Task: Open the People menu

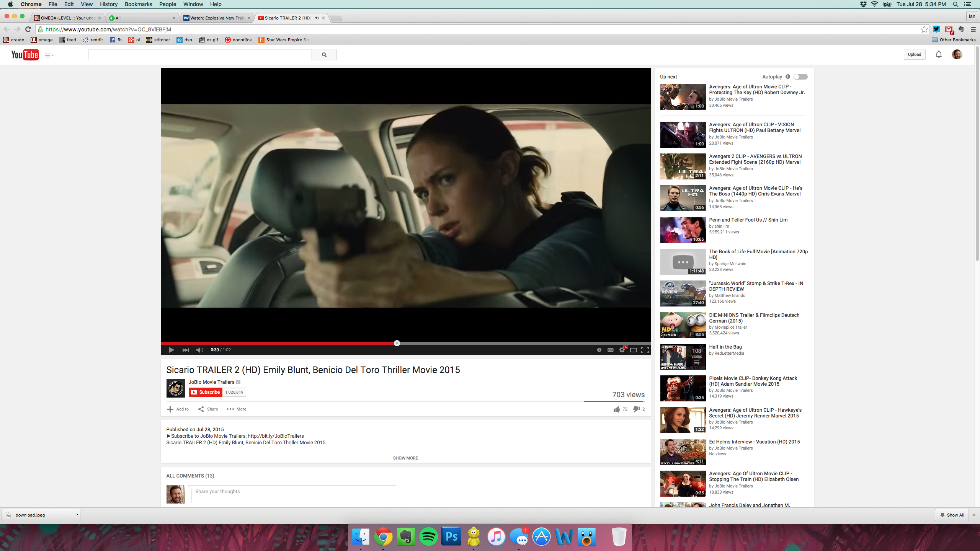Action: (x=168, y=4)
